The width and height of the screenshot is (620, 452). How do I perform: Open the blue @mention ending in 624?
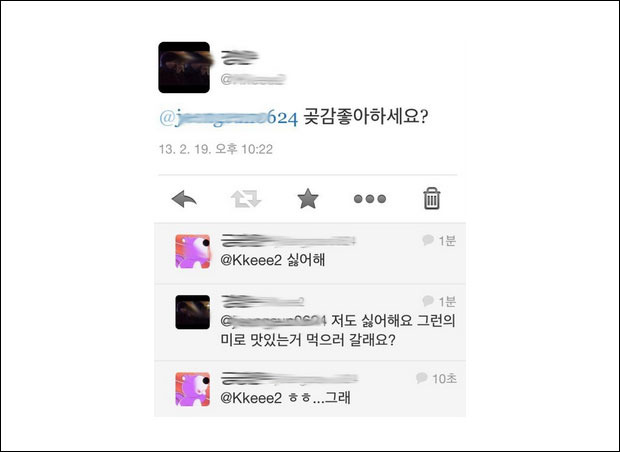point(228,118)
